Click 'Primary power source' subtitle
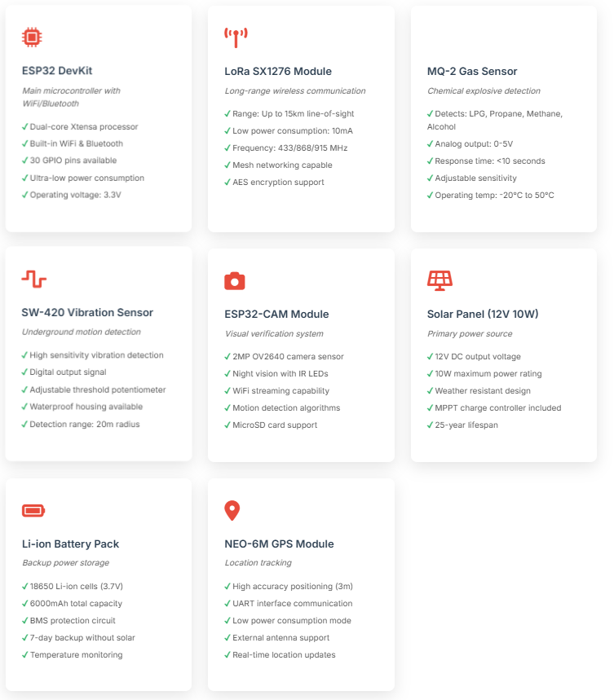Image resolution: width=614 pixels, height=700 pixels. click(x=470, y=334)
